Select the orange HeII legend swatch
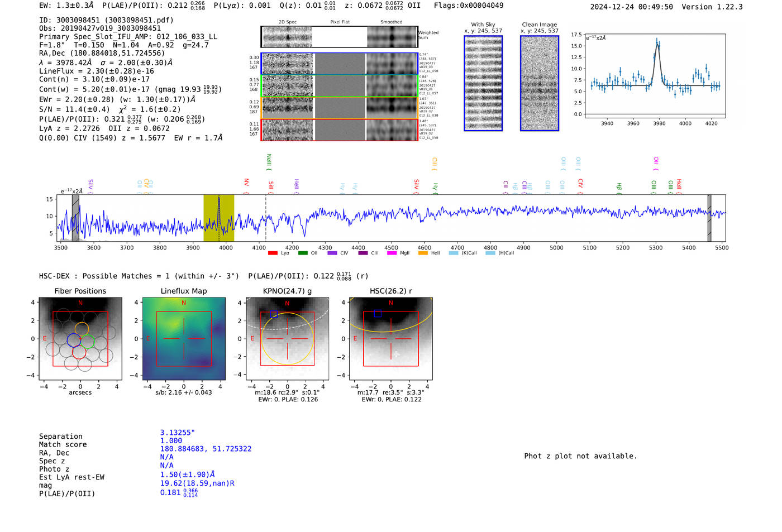This screenshot has height=532, width=782. (x=423, y=253)
